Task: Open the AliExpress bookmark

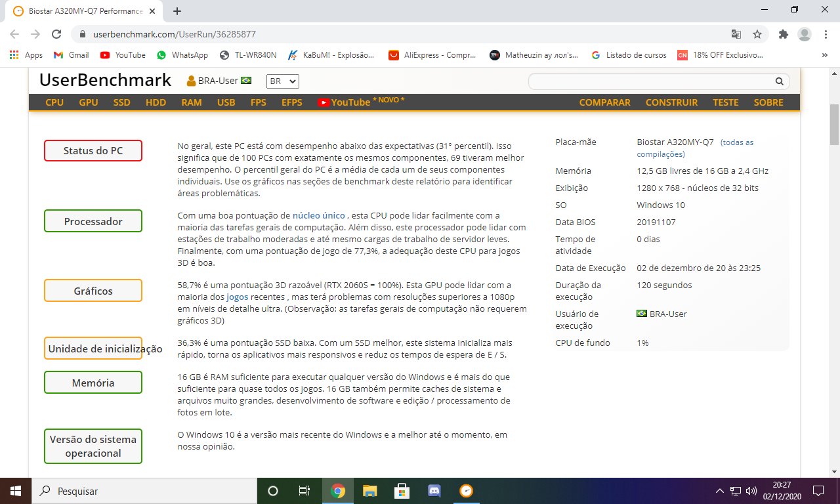Action: (432, 55)
